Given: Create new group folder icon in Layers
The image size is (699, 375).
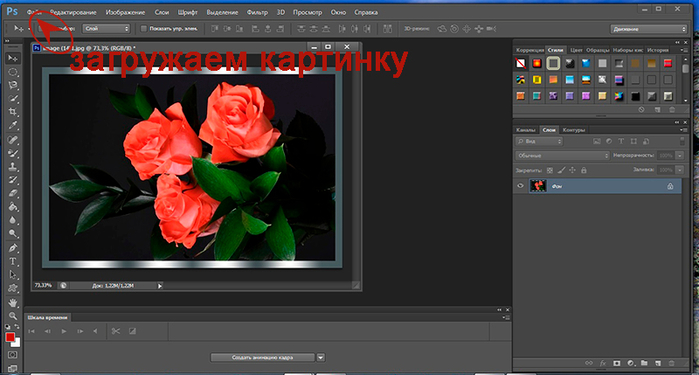Looking at the screenshot, I should click(x=644, y=363).
